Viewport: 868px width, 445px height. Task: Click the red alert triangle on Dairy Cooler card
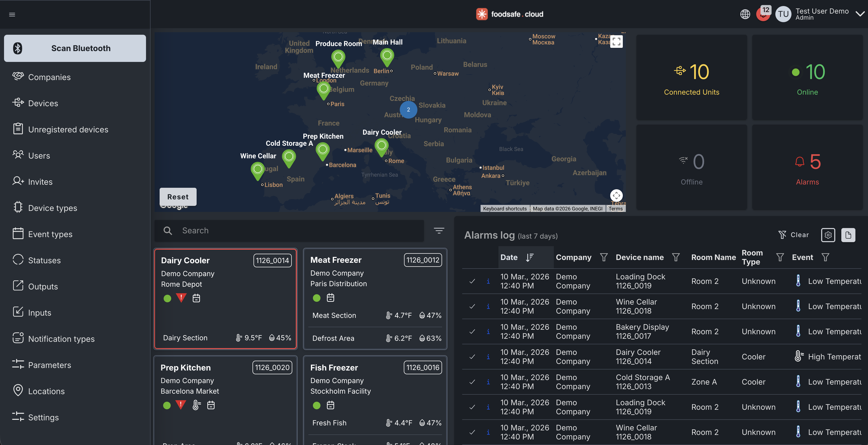(181, 298)
